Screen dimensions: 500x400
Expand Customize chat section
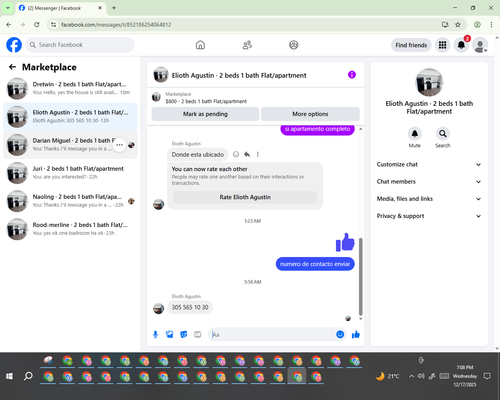(429, 164)
